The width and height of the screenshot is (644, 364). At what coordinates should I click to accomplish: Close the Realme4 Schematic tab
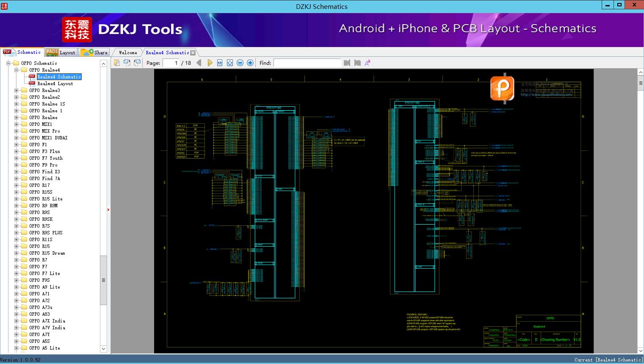pyautogui.click(x=193, y=53)
